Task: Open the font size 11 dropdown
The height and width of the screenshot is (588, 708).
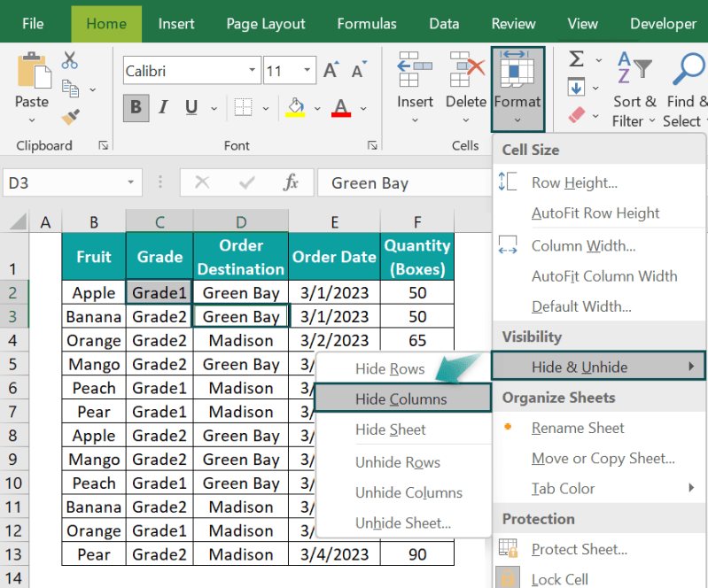Action: click(307, 70)
